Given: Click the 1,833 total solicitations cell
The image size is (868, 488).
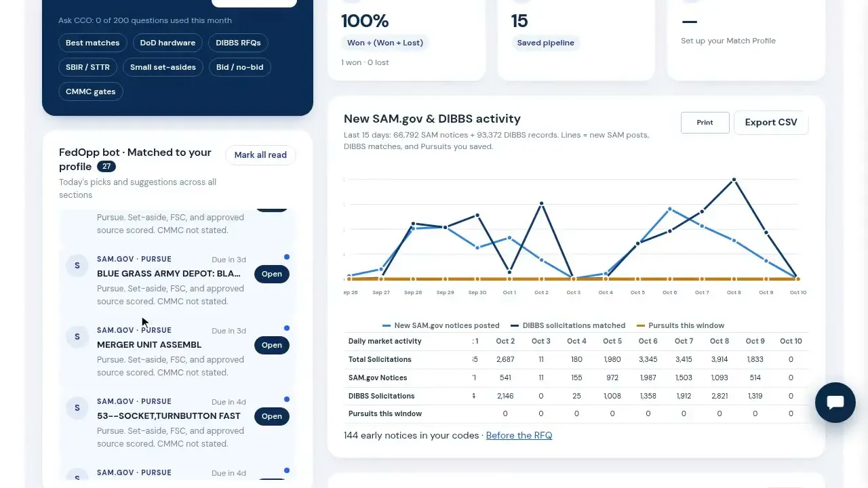Looking at the screenshot, I should pos(755,359).
